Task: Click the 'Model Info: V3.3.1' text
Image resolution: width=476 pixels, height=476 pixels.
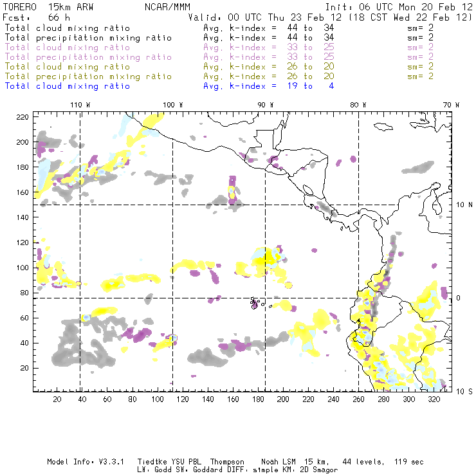Action: 86,462
